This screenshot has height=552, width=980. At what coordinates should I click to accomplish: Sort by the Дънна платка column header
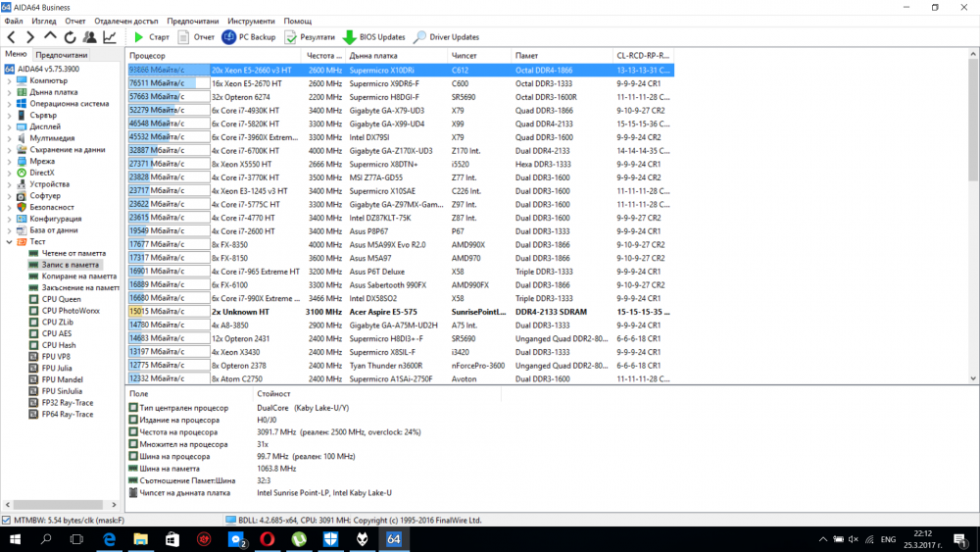pyautogui.click(x=396, y=56)
